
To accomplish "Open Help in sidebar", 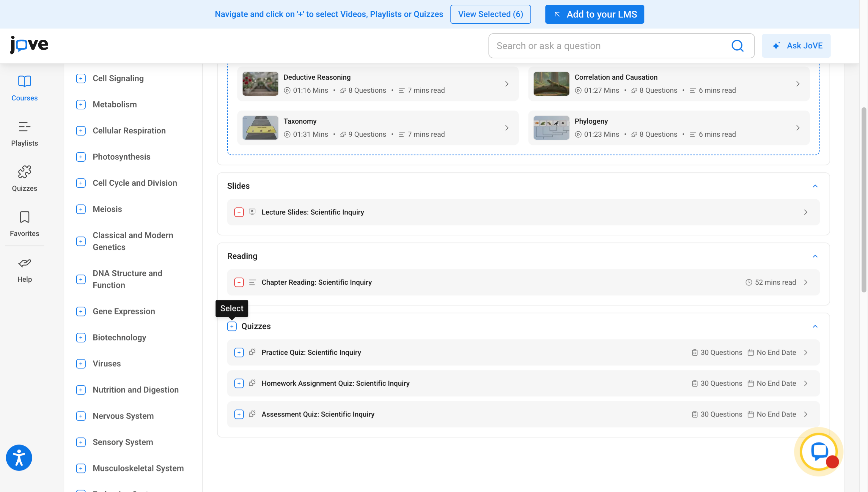I will (x=24, y=270).
